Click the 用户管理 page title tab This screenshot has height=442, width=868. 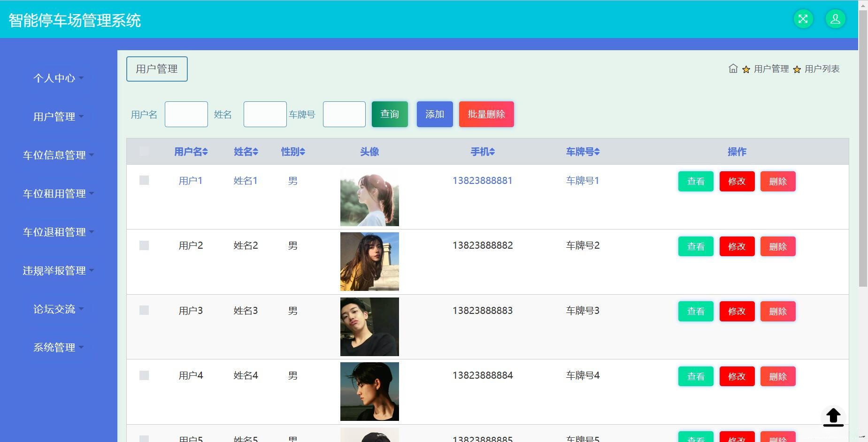(x=157, y=69)
